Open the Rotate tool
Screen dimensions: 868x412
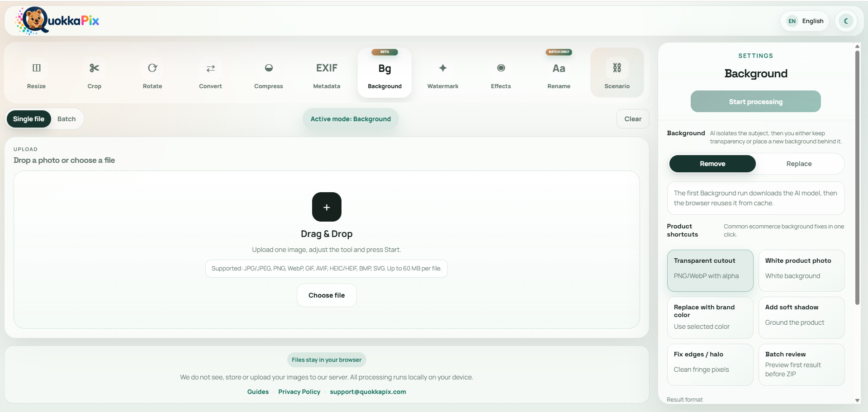(152, 73)
